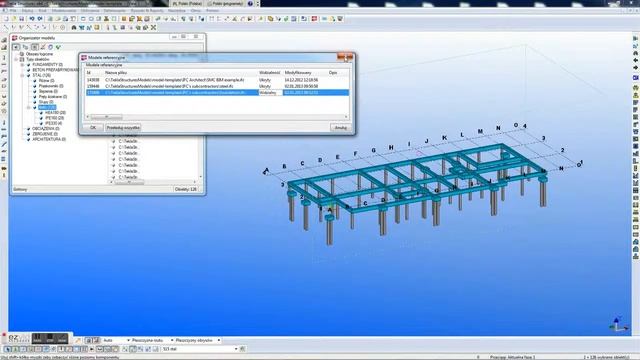Image resolution: width=640 pixels, height=360 pixels.
Task: Click the Przeładuj wszystko button
Action: (x=123, y=128)
